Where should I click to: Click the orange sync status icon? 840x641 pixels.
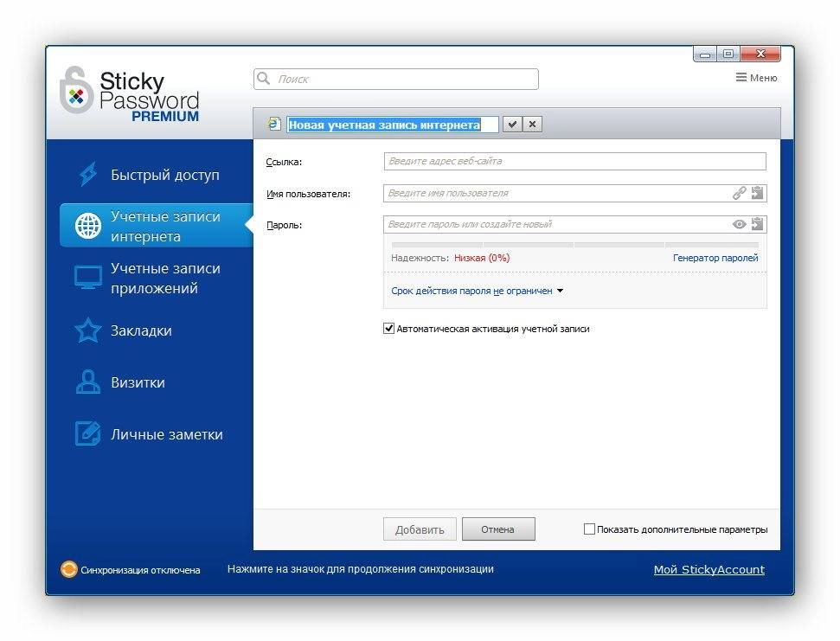[x=68, y=568]
